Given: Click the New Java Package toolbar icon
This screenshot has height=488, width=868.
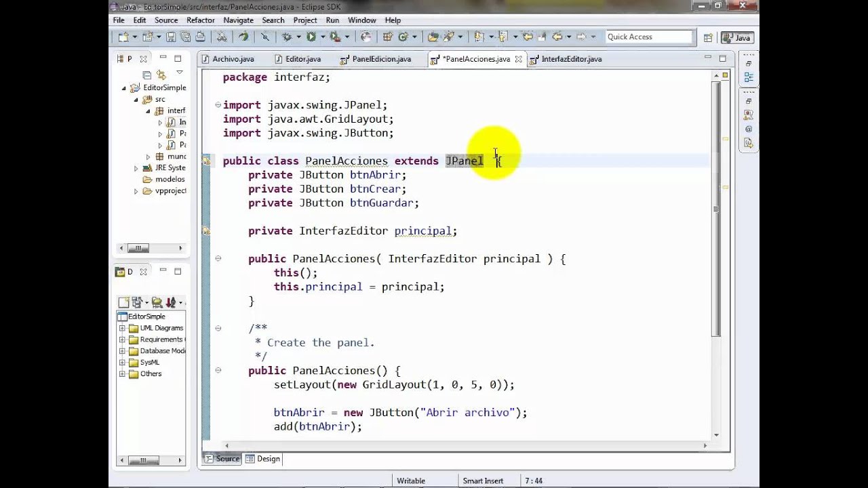Looking at the screenshot, I should click(x=388, y=37).
